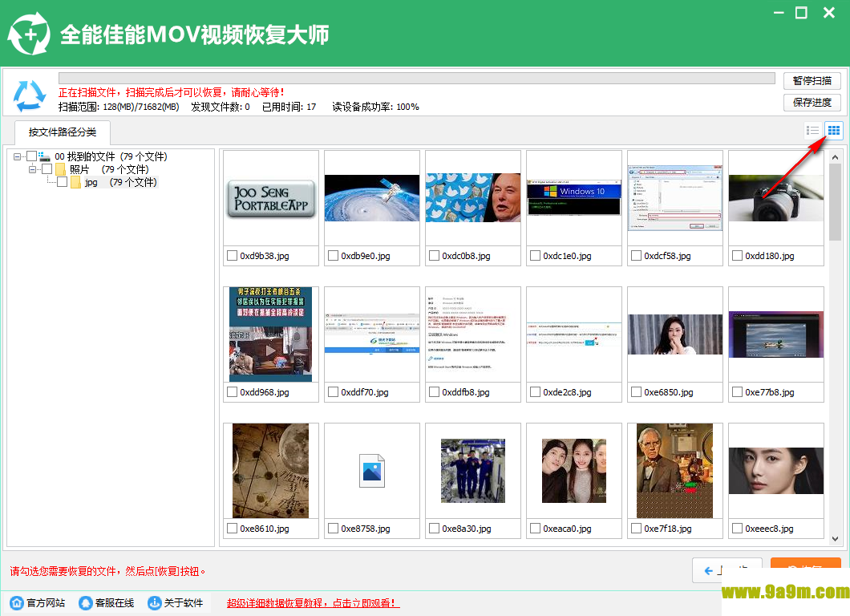Viewport: 850px width, 616px height.
Task: Click 暂停扫描 button
Action: pyautogui.click(x=812, y=81)
